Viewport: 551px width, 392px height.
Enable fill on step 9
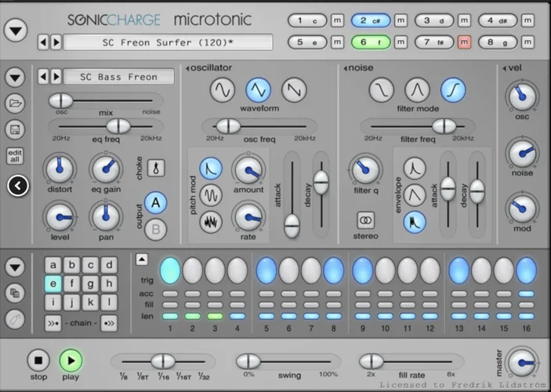pos(363,305)
